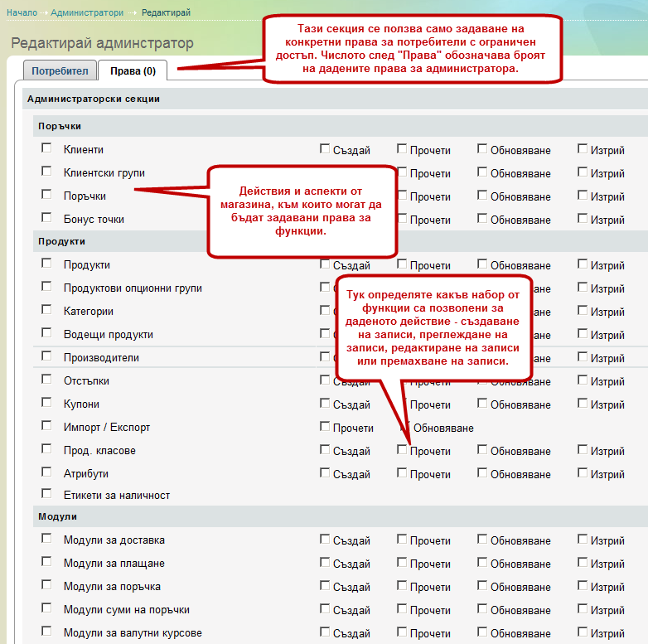The width and height of the screenshot is (648, 644).
Task: Tick the Клиенти row checkbox
Action: click(46, 148)
